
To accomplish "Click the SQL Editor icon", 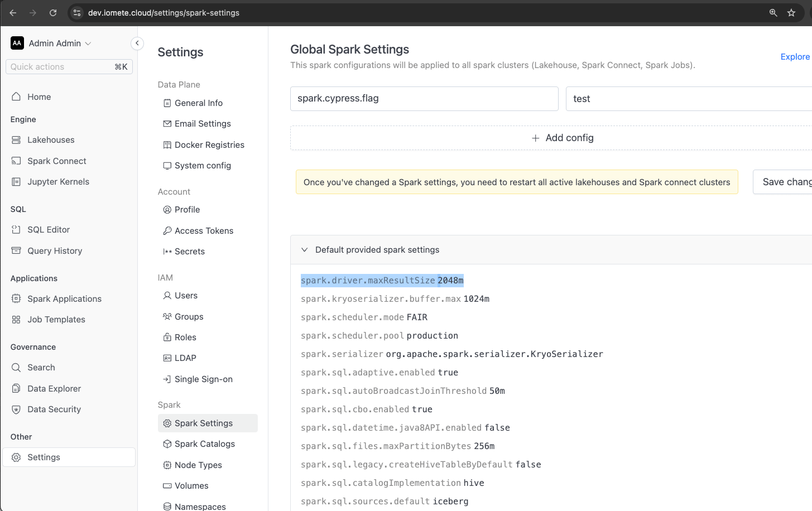I will click(x=16, y=230).
